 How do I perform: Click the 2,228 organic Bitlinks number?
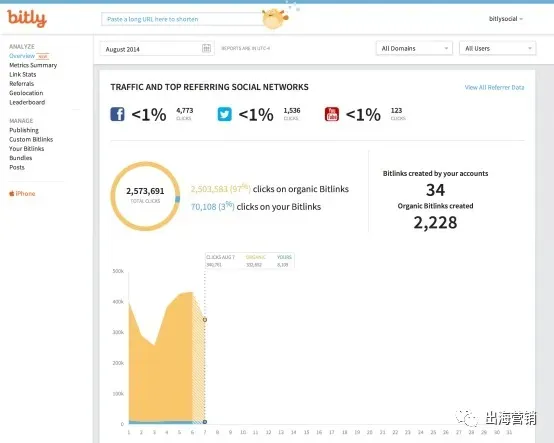click(x=435, y=223)
